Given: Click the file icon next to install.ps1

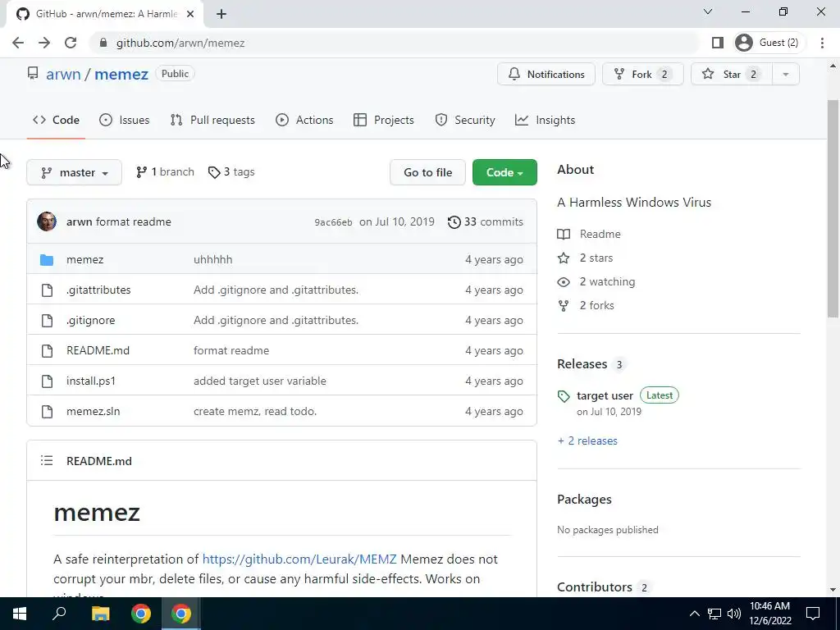Looking at the screenshot, I should point(47,381).
